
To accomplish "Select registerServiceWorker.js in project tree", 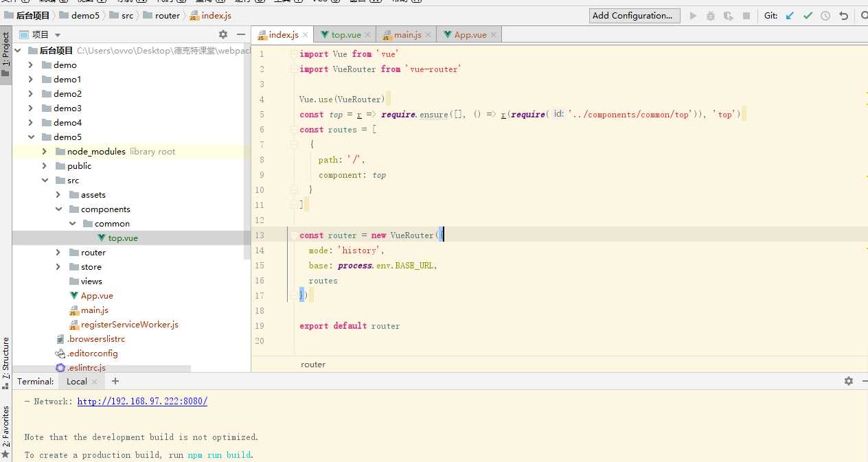I will click(130, 325).
